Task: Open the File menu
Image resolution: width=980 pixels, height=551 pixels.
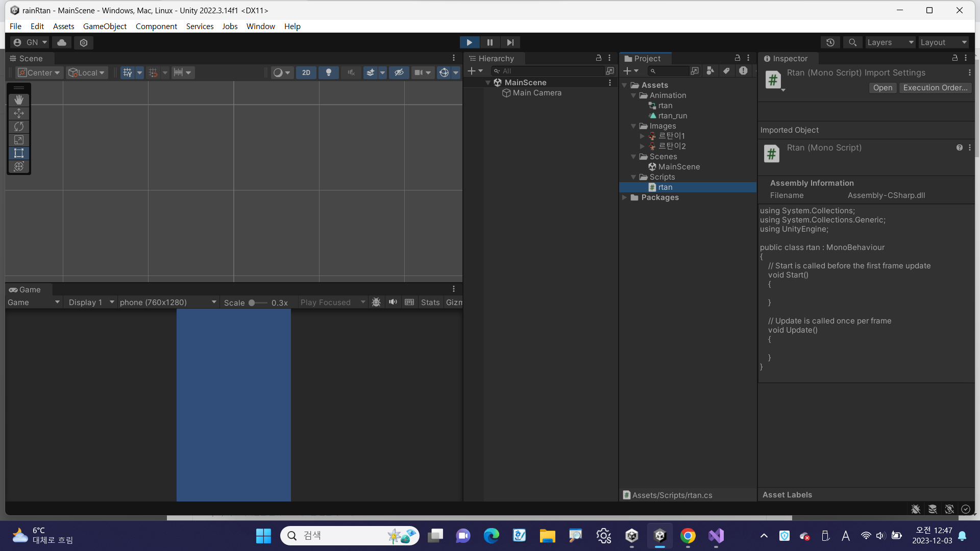Action: (15, 26)
